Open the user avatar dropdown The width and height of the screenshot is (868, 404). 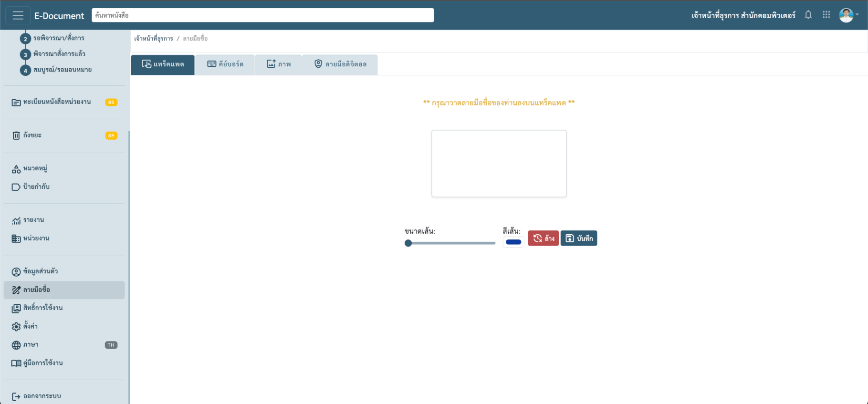pos(848,15)
